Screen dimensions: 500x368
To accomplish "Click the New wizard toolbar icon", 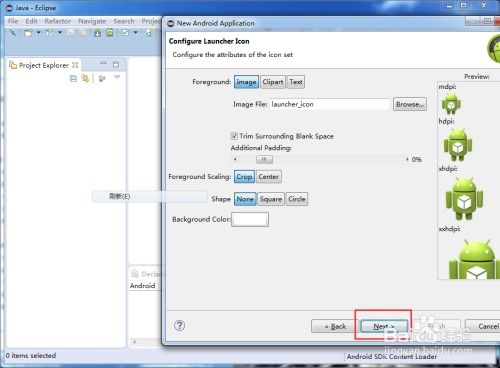I will tap(28, 33).
